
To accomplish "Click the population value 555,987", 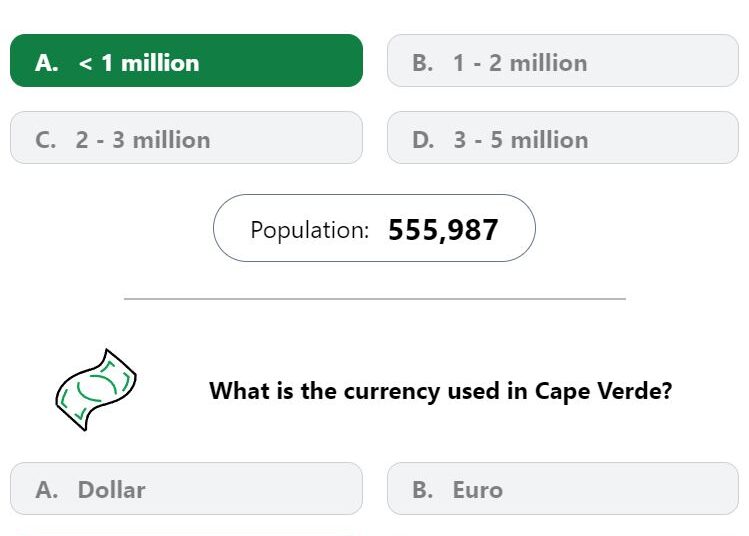I will point(443,230).
